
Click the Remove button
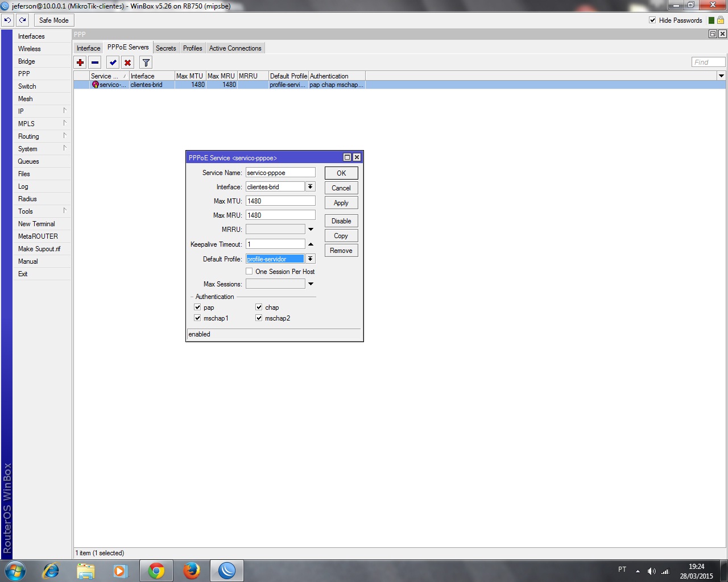[x=341, y=250]
